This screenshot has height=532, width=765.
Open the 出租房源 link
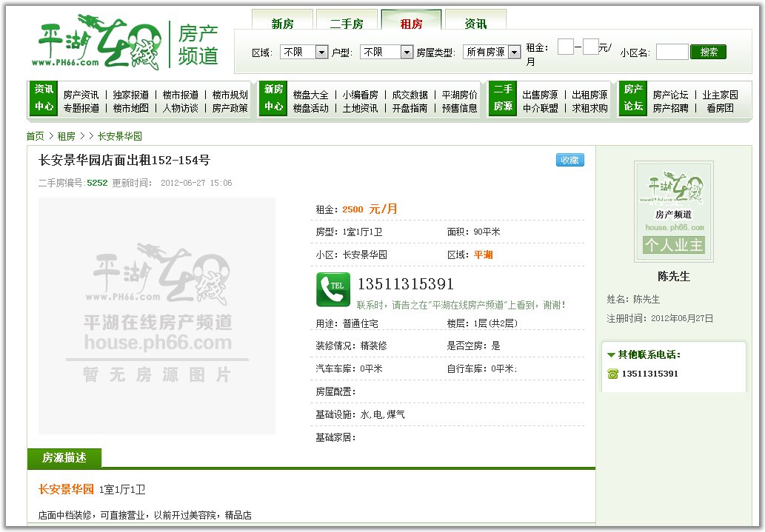589,95
